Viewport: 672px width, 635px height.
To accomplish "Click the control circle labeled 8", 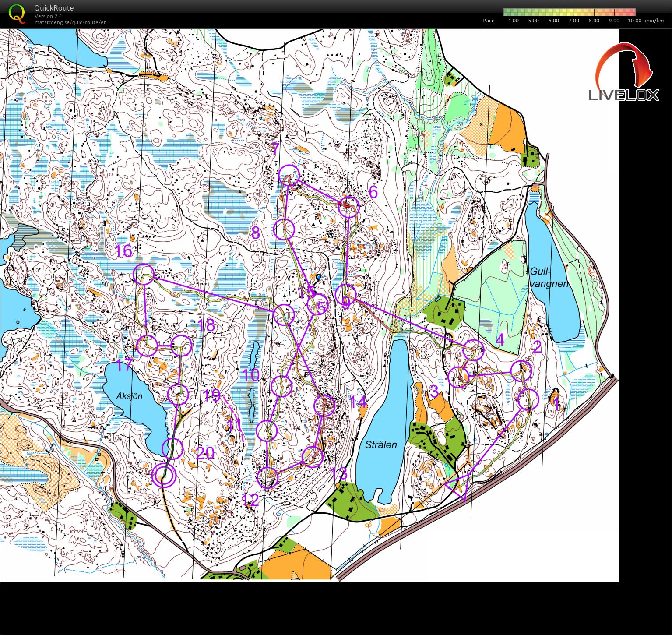I will coord(284,229).
